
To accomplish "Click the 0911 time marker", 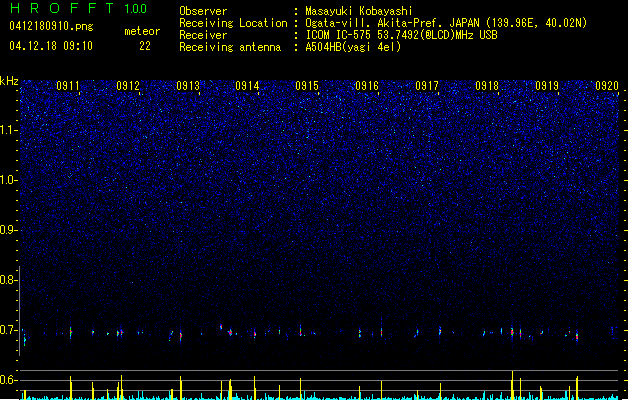I will click(68, 86).
